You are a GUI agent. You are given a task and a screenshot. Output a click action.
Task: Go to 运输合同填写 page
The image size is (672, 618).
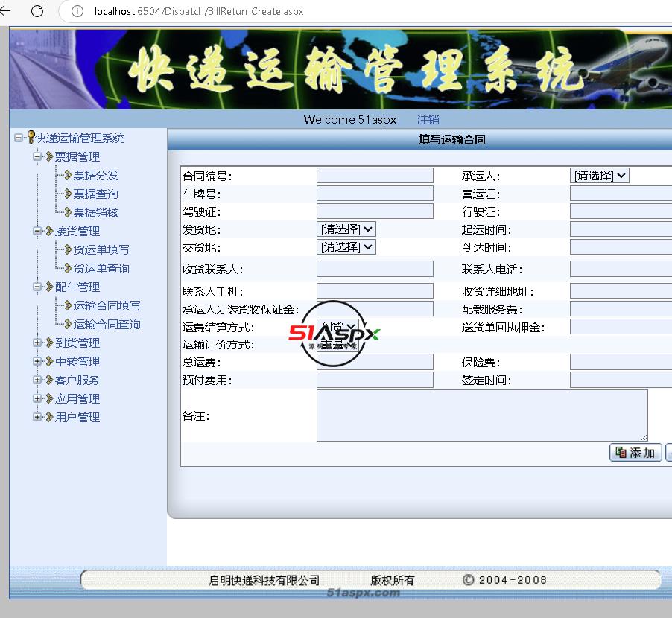click(x=107, y=305)
